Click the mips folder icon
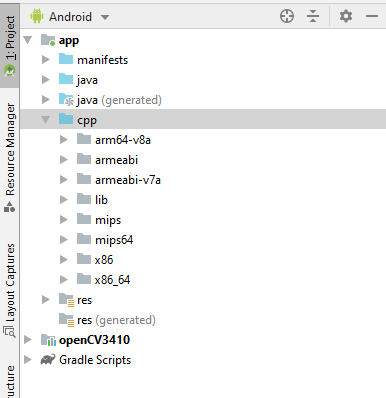The image size is (386, 398). (x=84, y=219)
